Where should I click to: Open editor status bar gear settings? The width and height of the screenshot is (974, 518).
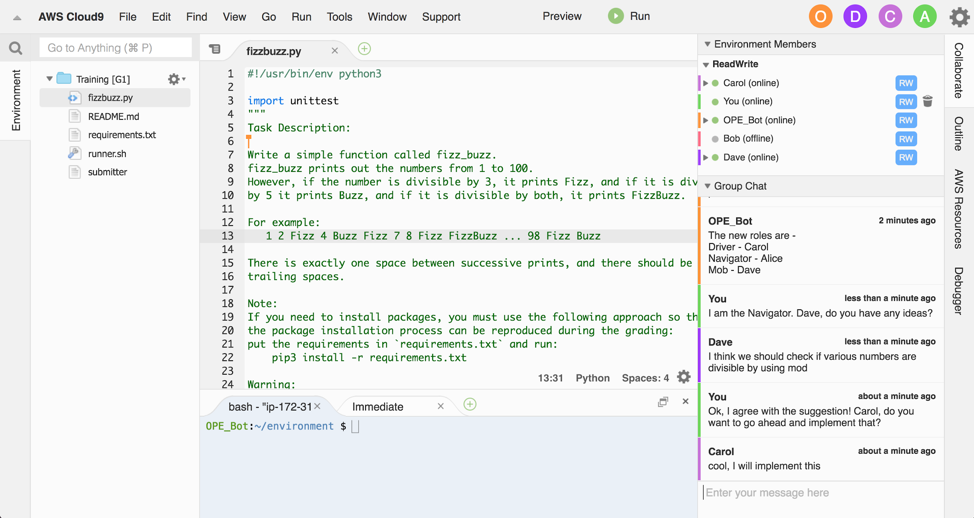click(683, 377)
